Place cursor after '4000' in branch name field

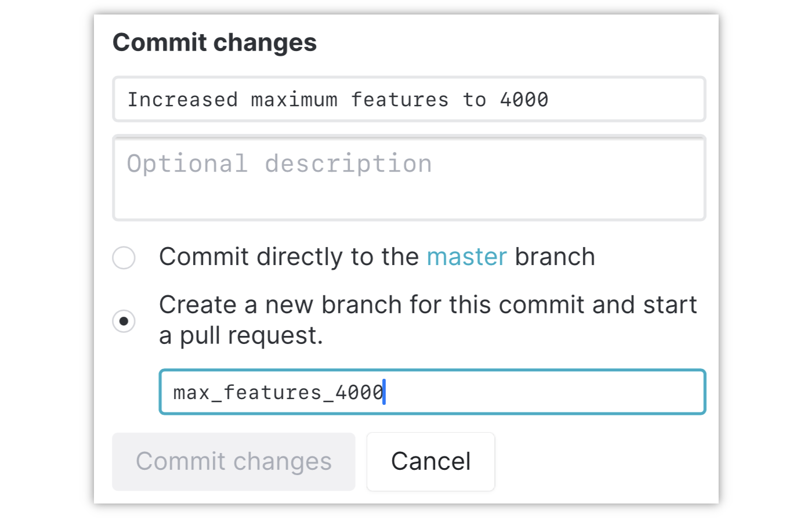(385, 392)
